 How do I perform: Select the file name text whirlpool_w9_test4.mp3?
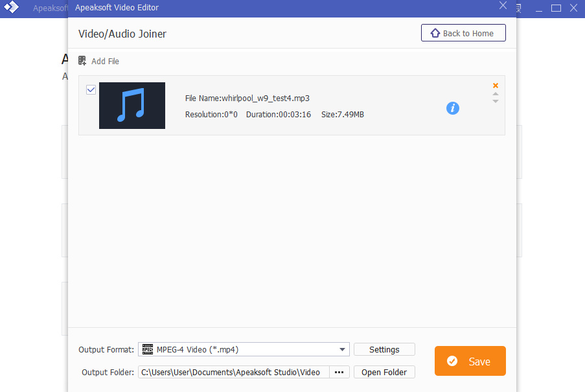[266, 98]
